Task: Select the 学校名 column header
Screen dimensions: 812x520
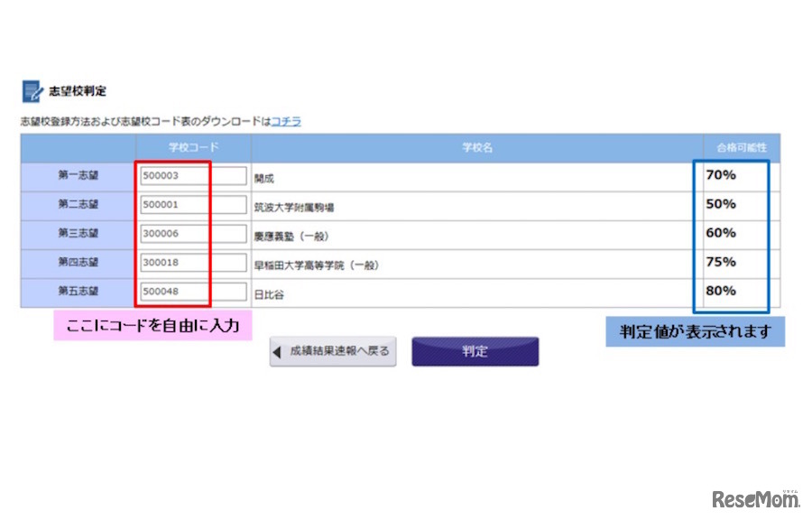Action: coord(477,148)
